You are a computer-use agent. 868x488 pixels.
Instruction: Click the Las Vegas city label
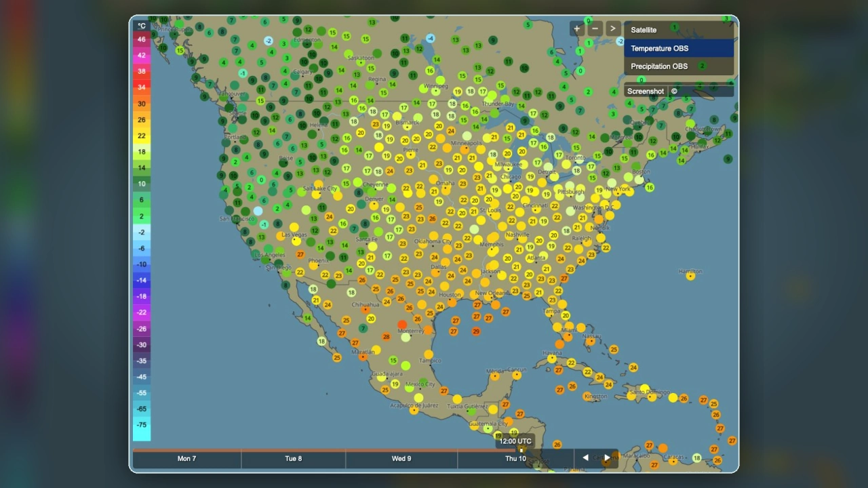295,235
